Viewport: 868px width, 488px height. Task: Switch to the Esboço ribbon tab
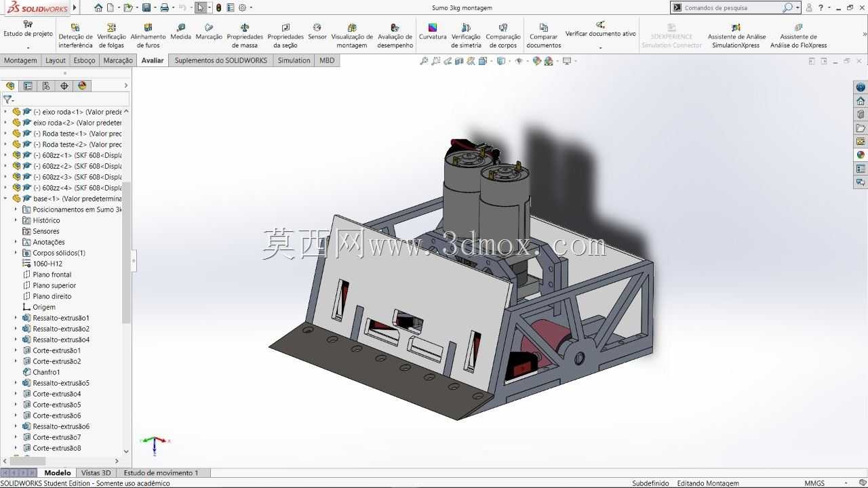85,60
